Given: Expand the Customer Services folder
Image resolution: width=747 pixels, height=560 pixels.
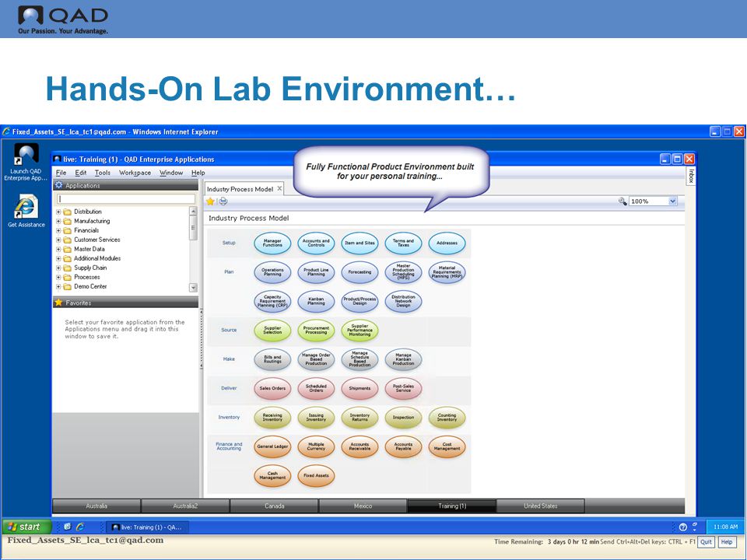Looking at the screenshot, I should (58, 240).
